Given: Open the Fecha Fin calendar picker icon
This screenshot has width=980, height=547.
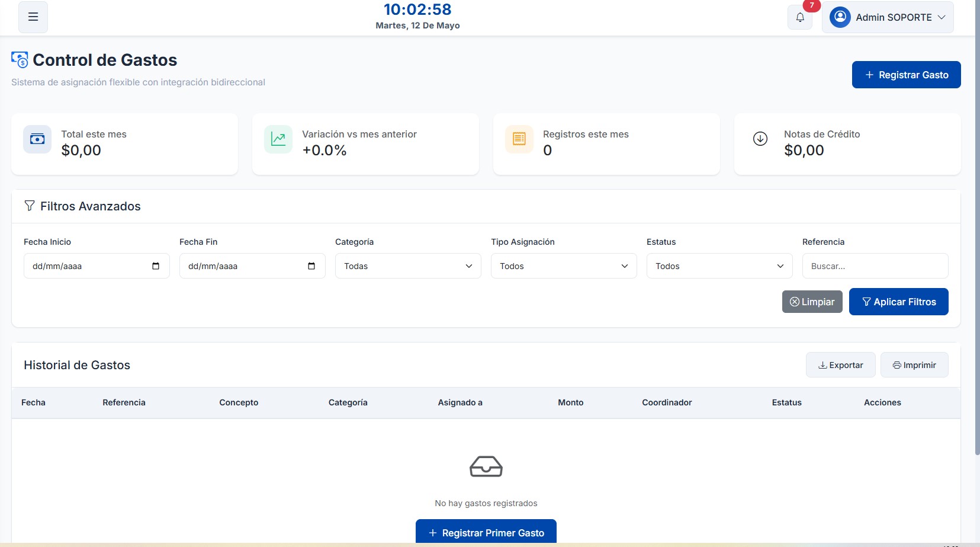Looking at the screenshot, I should pos(311,266).
